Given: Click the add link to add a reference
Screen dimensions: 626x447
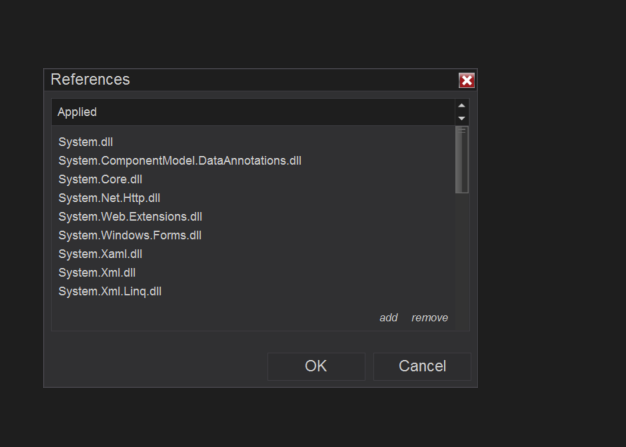Looking at the screenshot, I should pyautogui.click(x=388, y=318).
